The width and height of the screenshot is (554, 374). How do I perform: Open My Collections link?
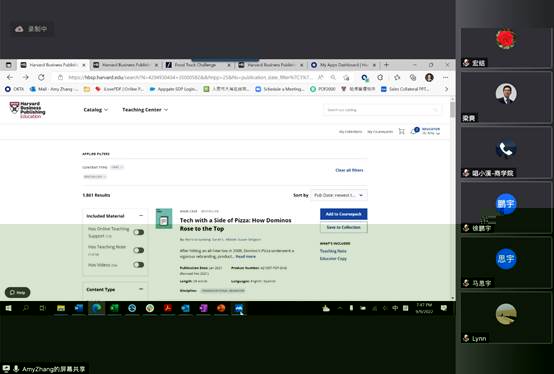point(350,132)
